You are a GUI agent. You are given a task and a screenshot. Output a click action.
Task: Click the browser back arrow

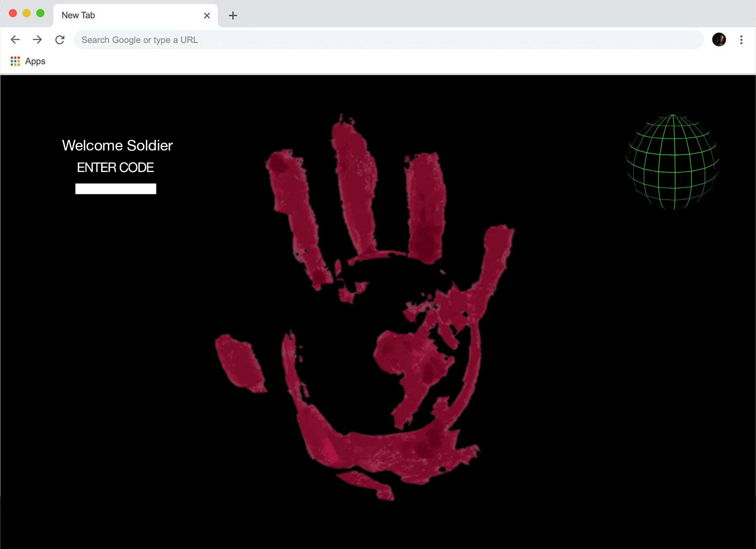point(15,39)
